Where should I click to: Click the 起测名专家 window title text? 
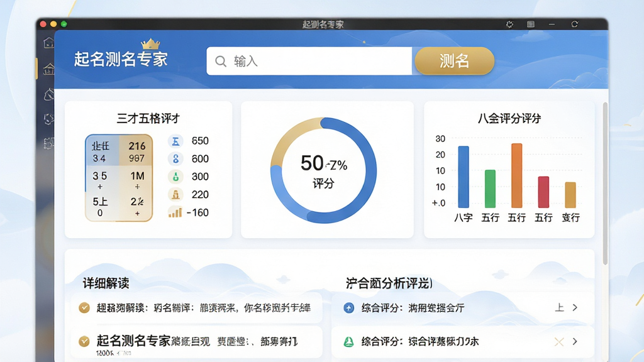click(323, 25)
